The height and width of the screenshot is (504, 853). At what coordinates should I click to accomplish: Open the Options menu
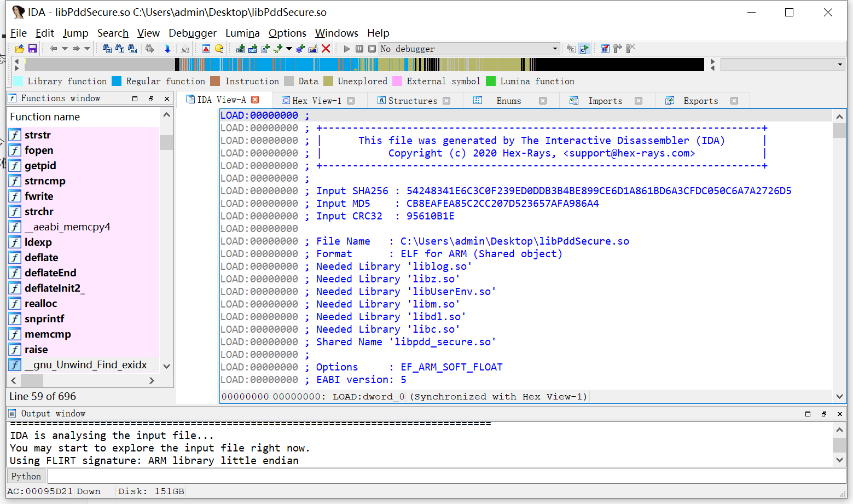tap(287, 33)
